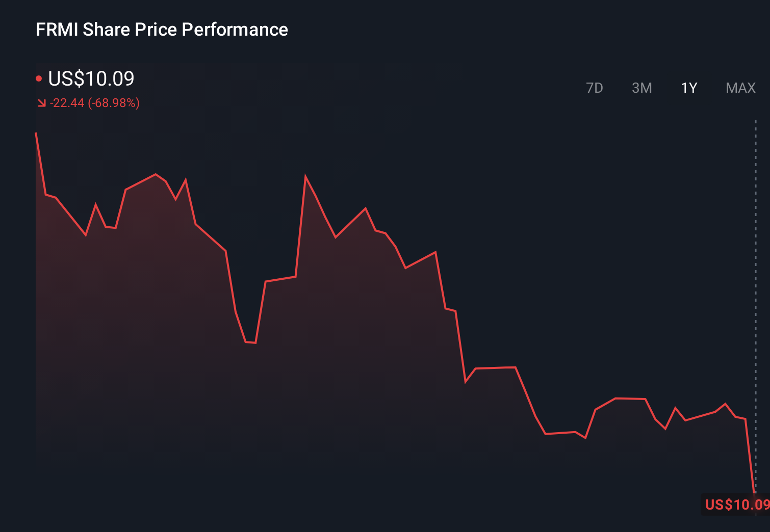
Task: Click the red US$10.09 price tag
Action: coord(735,505)
